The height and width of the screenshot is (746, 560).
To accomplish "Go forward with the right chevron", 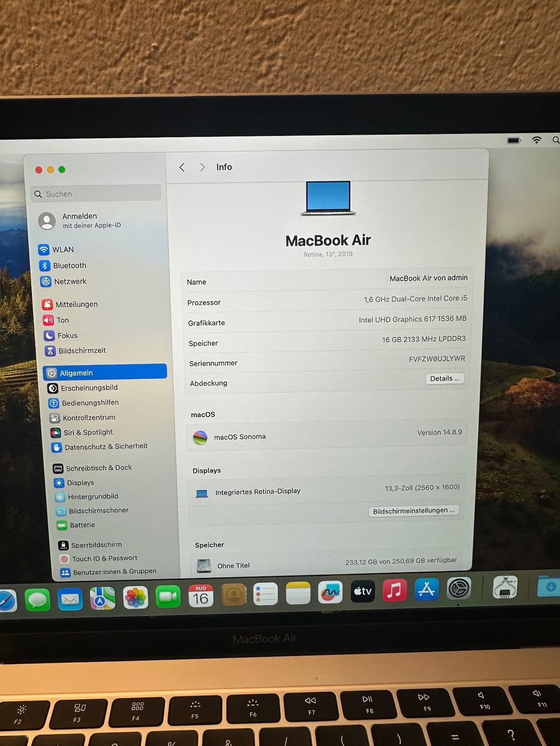I will [202, 167].
